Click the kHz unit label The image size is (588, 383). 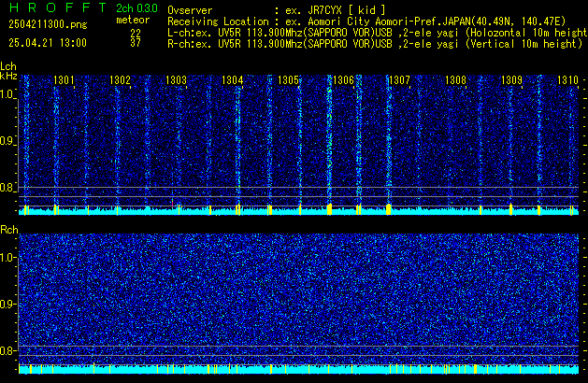[8, 76]
